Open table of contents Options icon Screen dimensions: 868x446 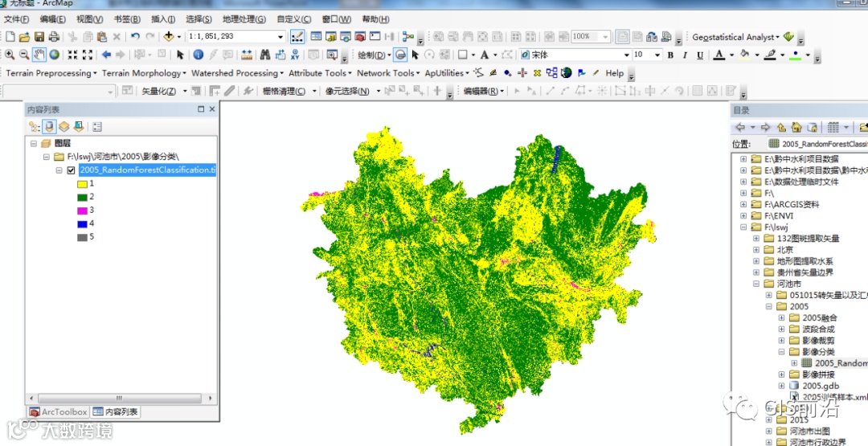point(97,127)
